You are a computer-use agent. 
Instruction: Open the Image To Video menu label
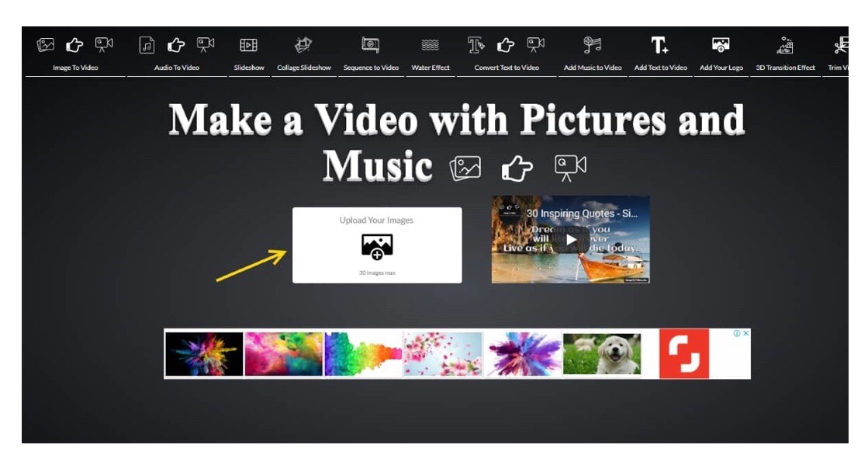75,68
